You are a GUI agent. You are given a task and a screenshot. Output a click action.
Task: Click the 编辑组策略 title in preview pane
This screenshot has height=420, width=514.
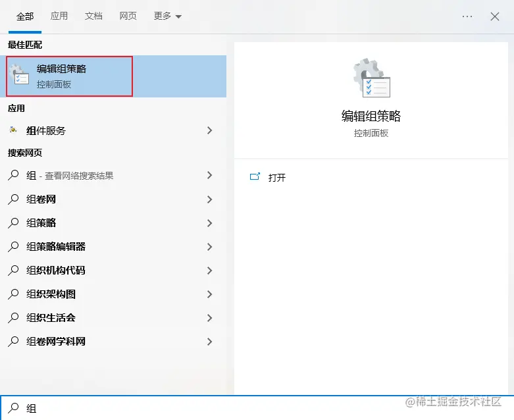coord(371,116)
